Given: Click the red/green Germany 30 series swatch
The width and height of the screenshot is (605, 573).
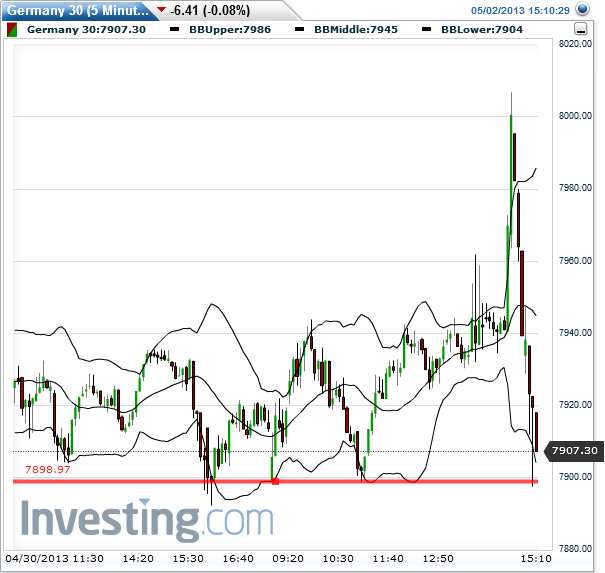Looking at the screenshot, I should click(12, 30).
